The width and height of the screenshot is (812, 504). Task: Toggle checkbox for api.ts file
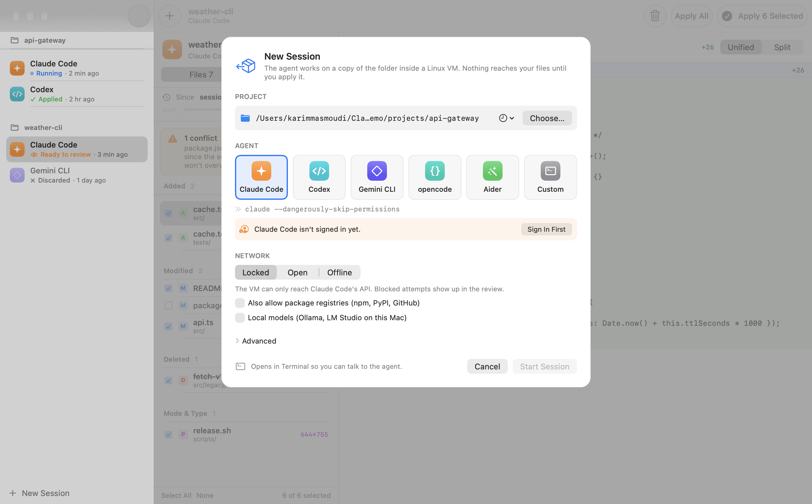point(169,326)
